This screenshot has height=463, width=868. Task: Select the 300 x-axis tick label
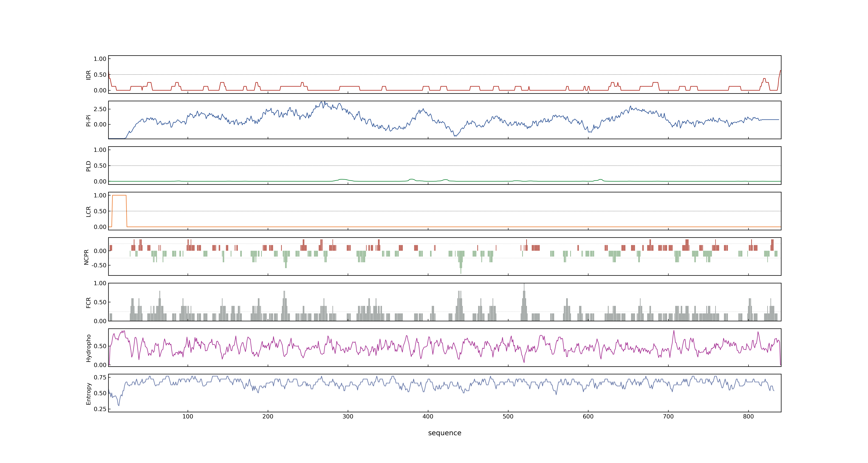tap(348, 416)
